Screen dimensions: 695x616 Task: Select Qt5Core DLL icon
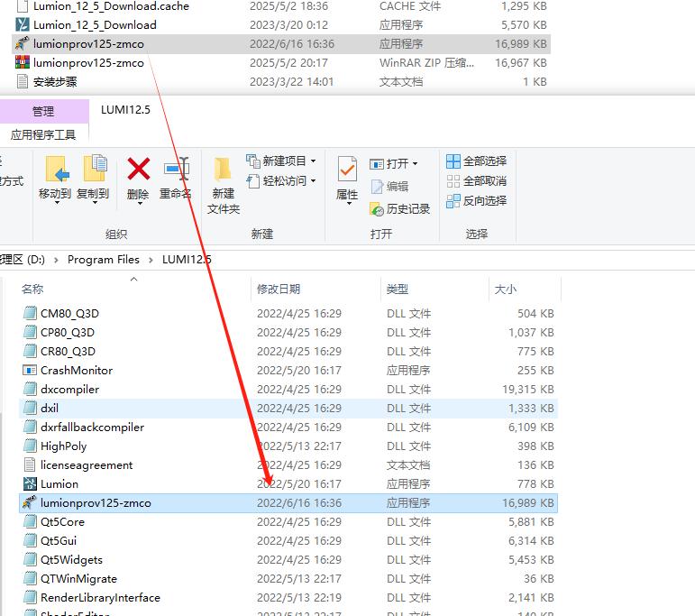click(x=30, y=521)
